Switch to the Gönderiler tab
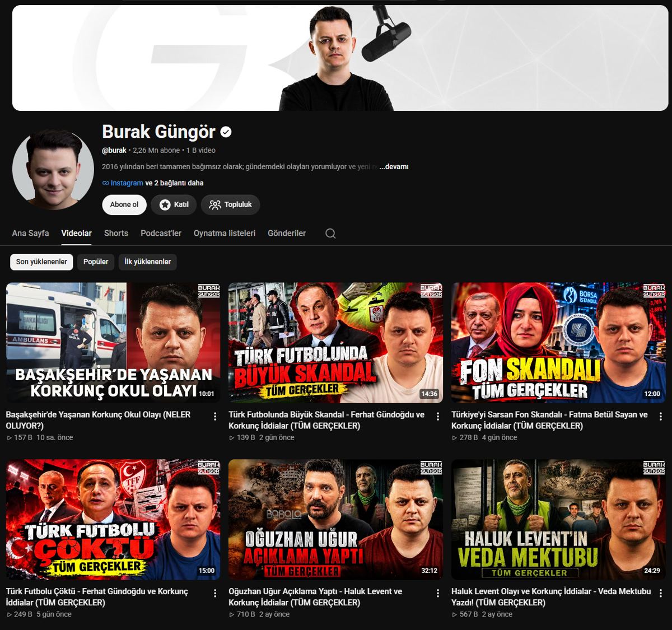The width and height of the screenshot is (672, 630). [x=287, y=233]
